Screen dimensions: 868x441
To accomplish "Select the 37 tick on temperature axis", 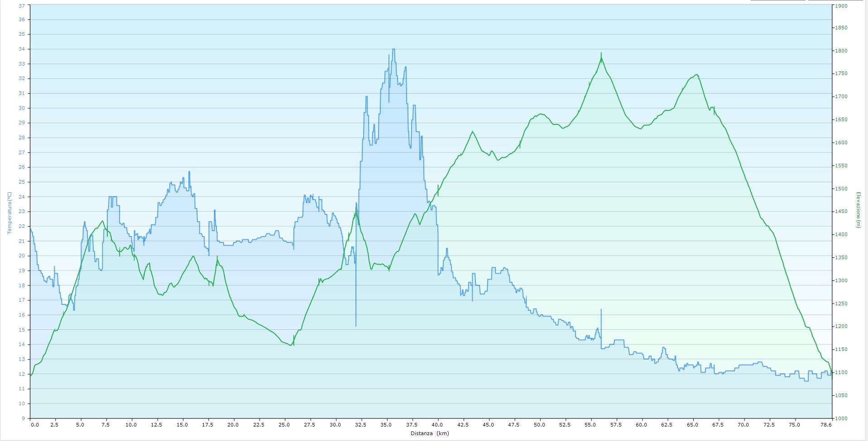I will click(x=22, y=5).
